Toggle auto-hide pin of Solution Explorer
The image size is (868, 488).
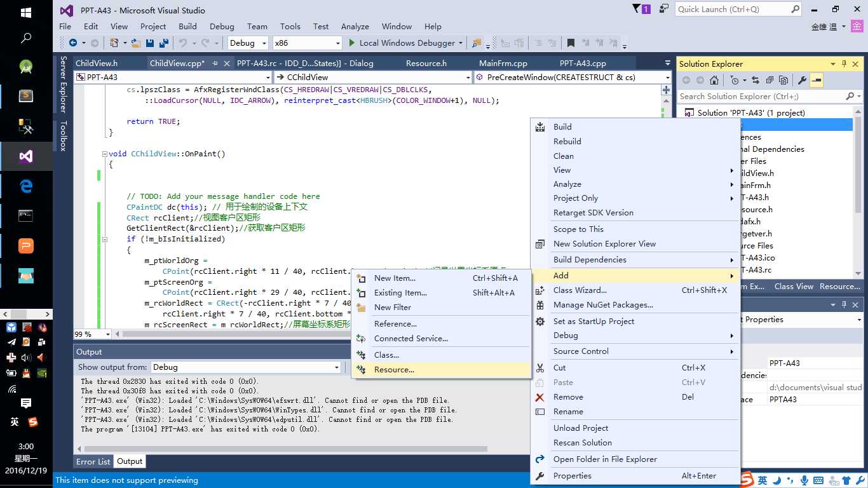844,64
